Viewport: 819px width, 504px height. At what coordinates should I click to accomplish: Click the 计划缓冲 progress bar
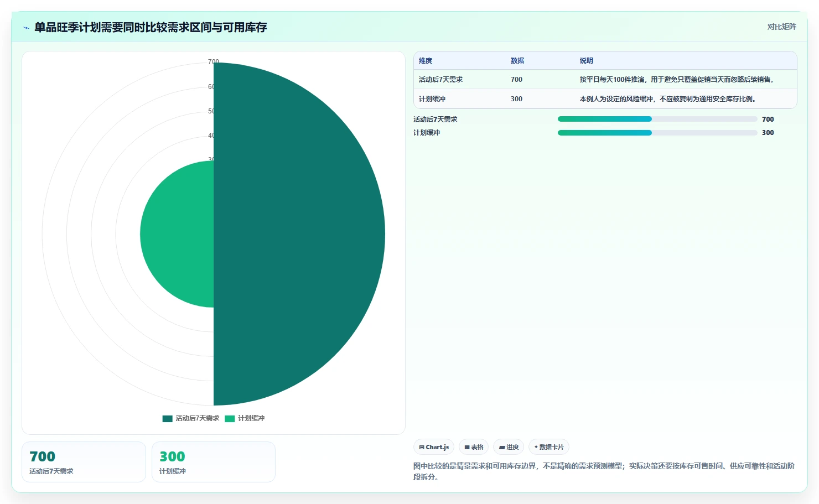(657, 133)
